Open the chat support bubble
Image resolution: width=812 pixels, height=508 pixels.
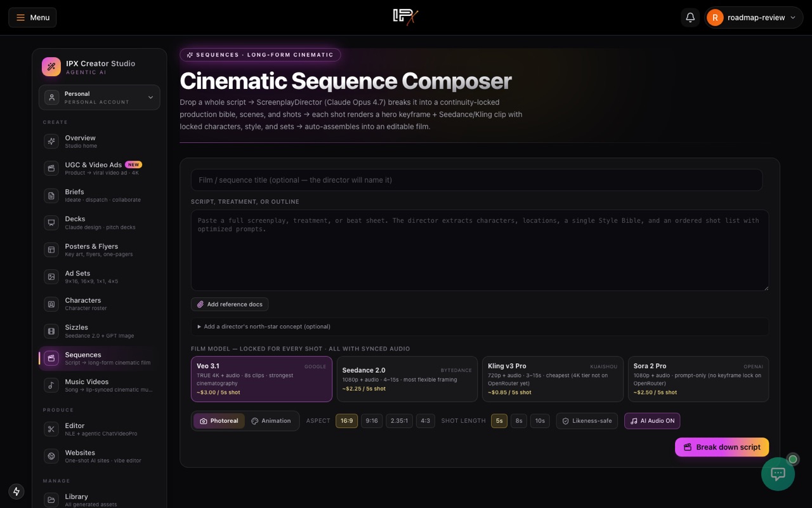778,474
